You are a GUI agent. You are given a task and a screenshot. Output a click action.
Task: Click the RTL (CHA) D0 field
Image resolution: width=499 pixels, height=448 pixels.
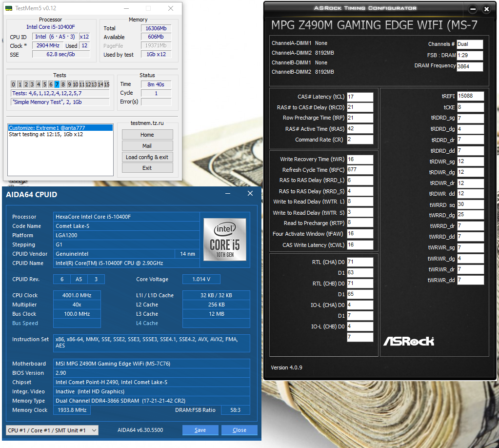click(x=360, y=262)
